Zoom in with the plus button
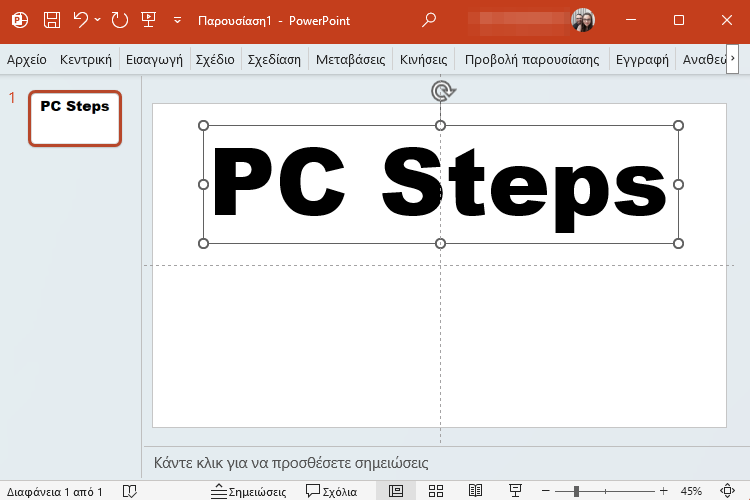750x500 pixels. coord(663,491)
